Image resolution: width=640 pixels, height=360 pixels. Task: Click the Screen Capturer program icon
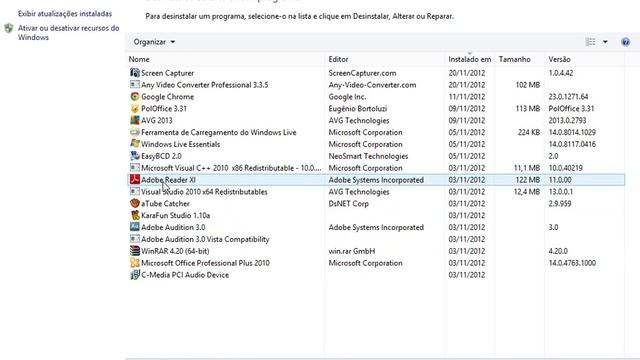[135, 73]
